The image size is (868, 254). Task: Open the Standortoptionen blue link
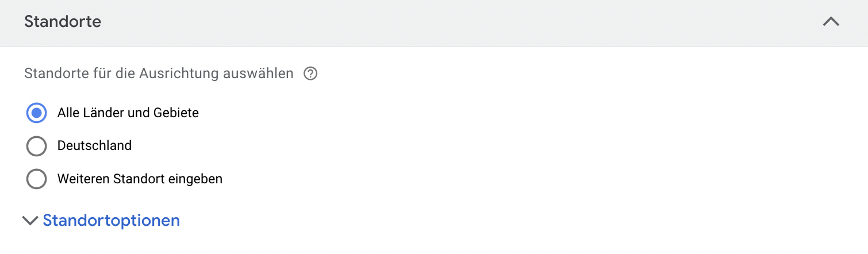(x=112, y=221)
